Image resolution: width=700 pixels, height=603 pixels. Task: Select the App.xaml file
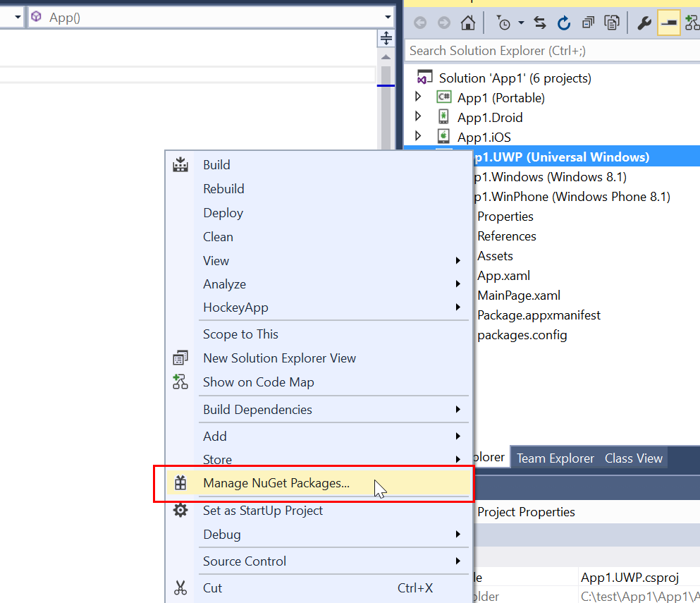tap(503, 276)
